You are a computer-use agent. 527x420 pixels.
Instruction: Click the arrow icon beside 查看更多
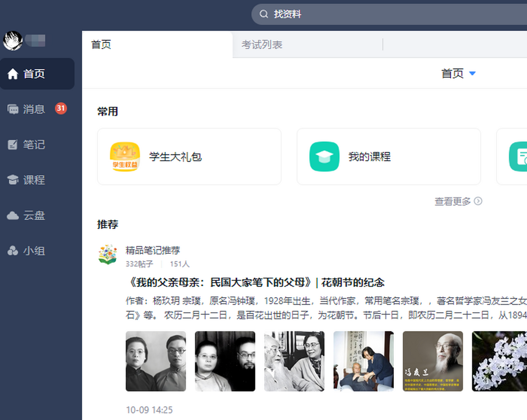point(478,201)
